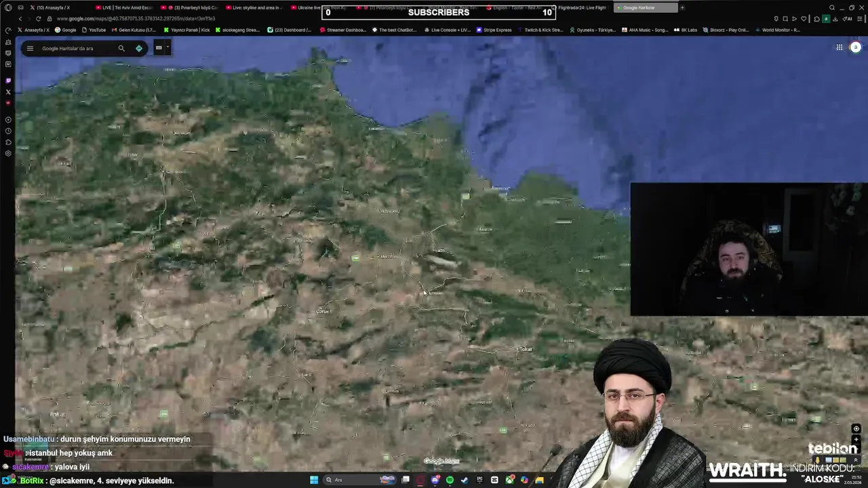Expand the map layers chevron
868x488 pixels.
click(856, 460)
